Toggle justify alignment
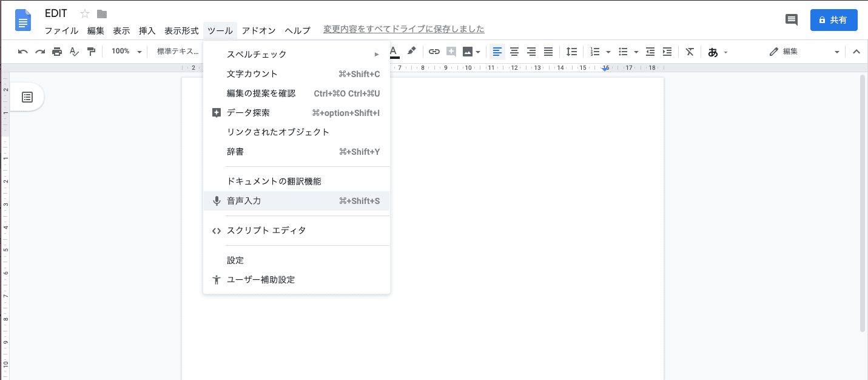This screenshot has width=868, height=380. click(548, 52)
